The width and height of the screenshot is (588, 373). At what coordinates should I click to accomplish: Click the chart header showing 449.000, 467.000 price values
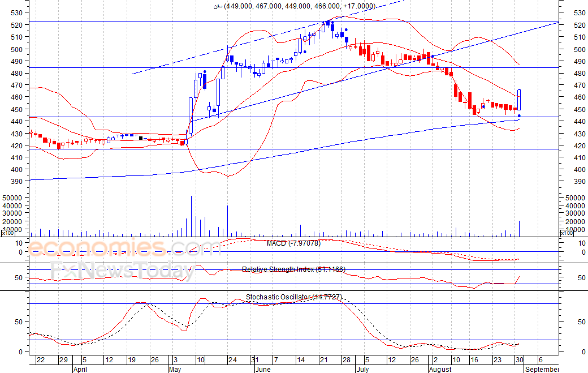[295, 6]
